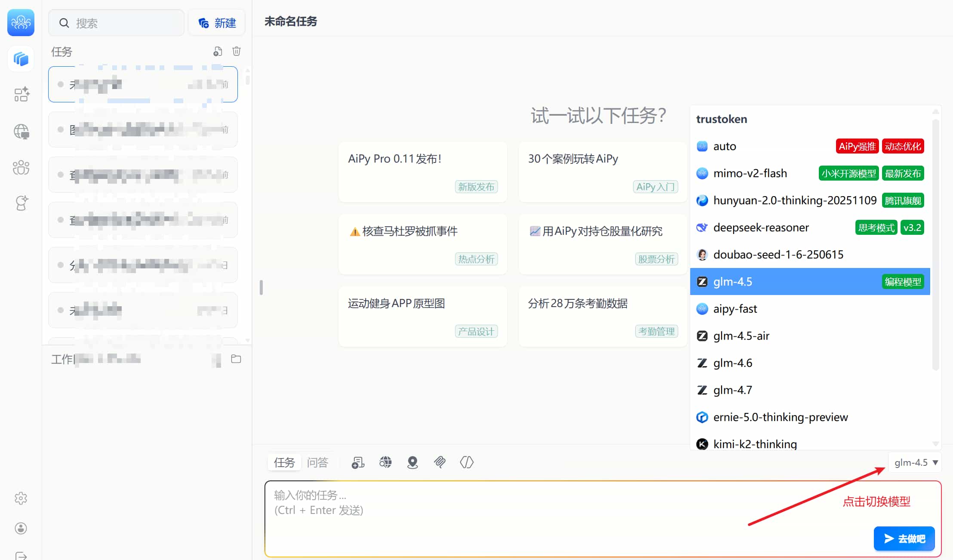Click the model list scrollbar
Image resolution: width=953 pixels, height=560 pixels.
pos(935,245)
